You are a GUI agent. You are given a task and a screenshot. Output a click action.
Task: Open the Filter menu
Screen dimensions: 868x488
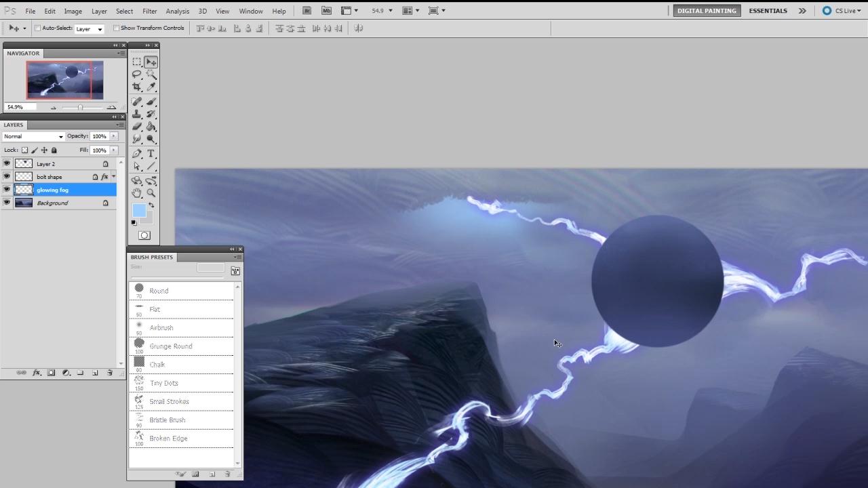[x=150, y=12]
